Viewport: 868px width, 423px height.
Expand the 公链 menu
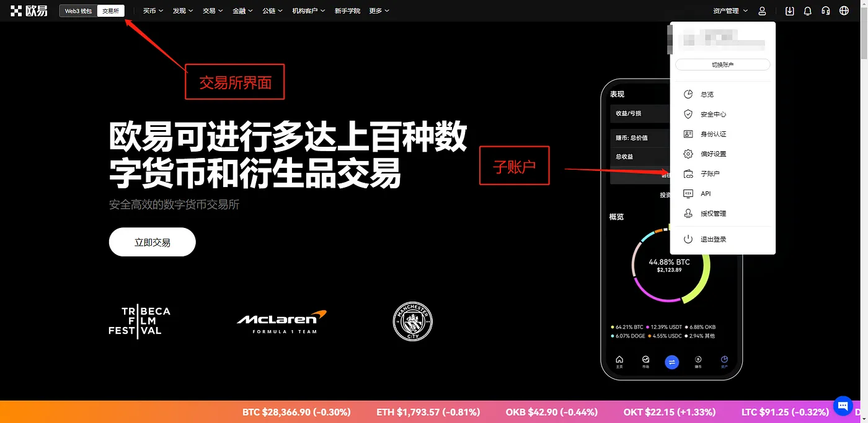272,11
